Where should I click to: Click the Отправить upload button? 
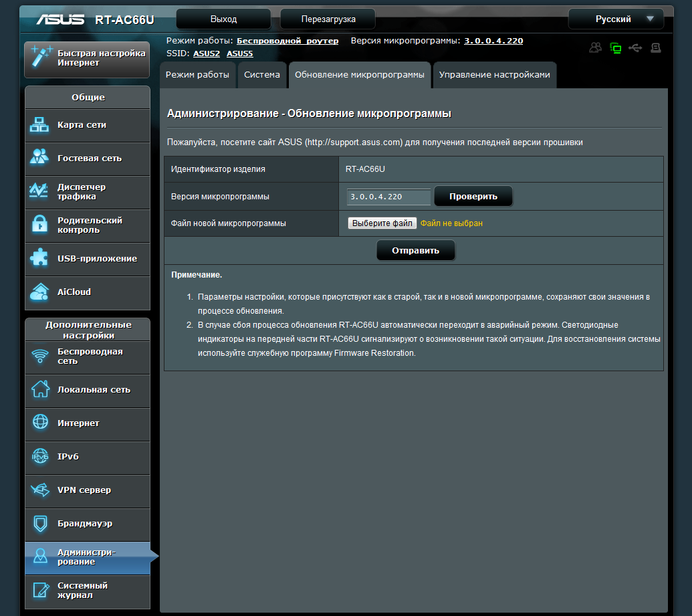pyautogui.click(x=416, y=250)
